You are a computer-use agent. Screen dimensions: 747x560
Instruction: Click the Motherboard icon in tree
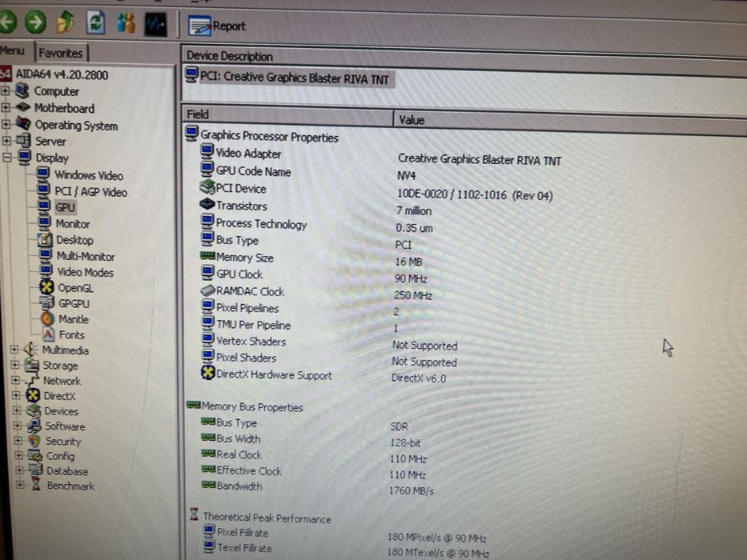pyautogui.click(x=23, y=107)
